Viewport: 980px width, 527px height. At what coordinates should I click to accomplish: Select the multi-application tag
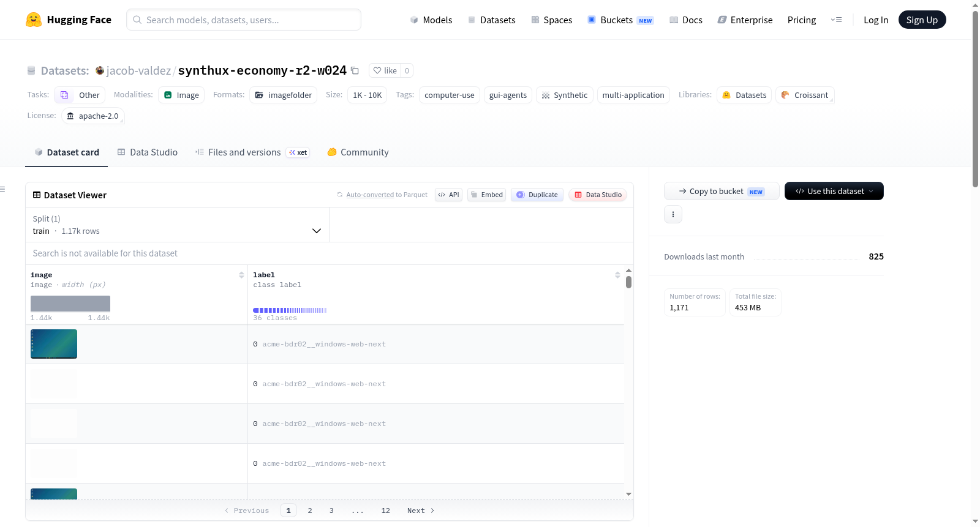pyautogui.click(x=633, y=95)
